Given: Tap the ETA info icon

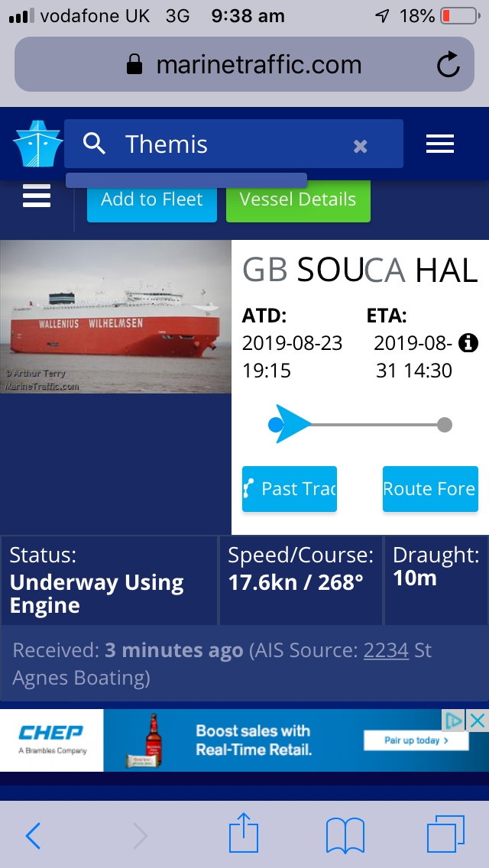Looking at the screenshot, I should (468, 342).
